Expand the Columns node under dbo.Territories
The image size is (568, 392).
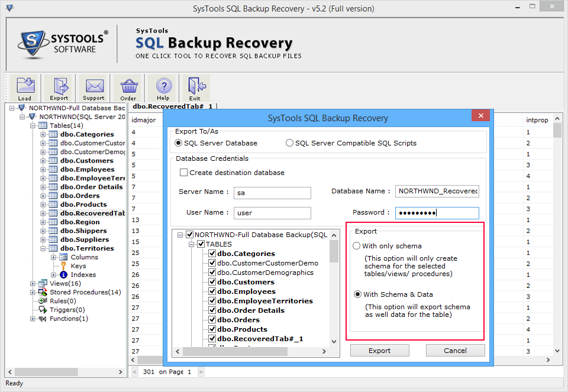pos(54,257)
